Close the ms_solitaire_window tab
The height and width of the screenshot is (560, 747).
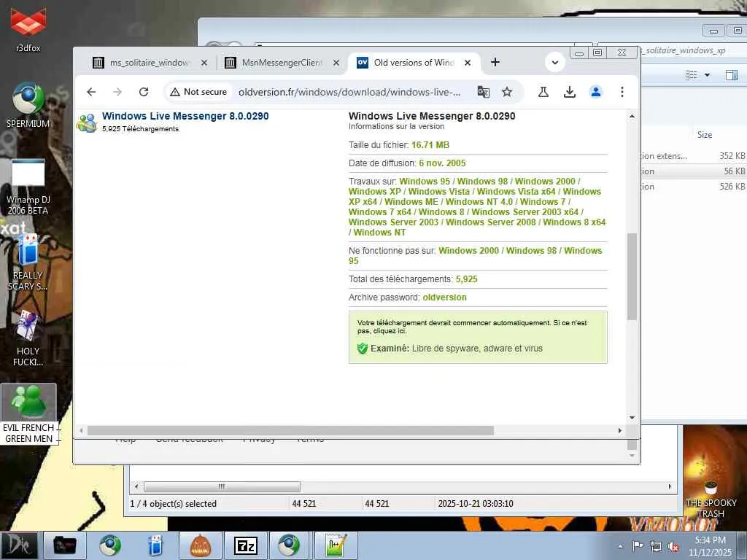pos(204,63)
